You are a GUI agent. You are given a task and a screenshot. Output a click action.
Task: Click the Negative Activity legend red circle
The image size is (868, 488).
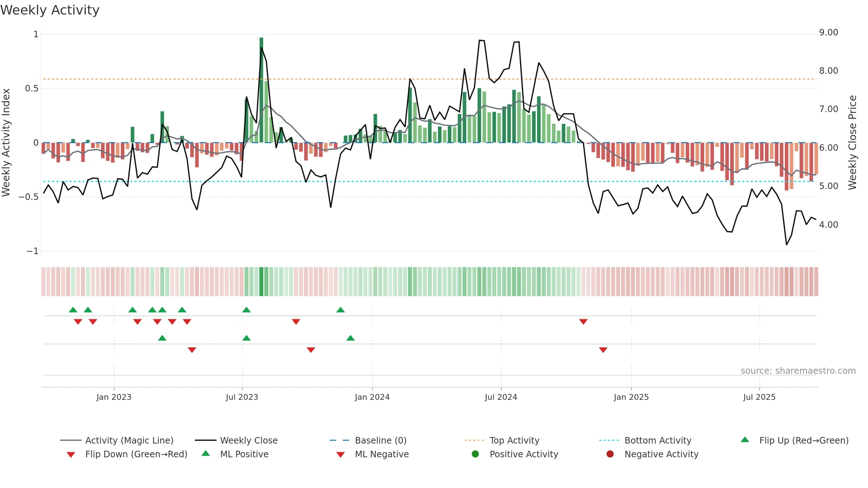[610, 454]
